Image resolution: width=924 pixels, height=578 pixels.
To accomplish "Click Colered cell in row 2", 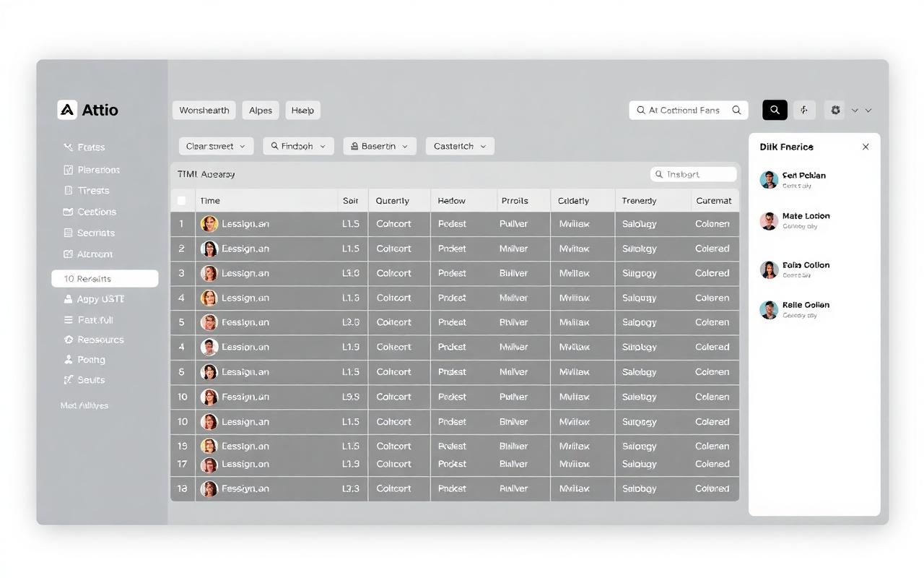I will pyautogui.click(x=712, y=249).
